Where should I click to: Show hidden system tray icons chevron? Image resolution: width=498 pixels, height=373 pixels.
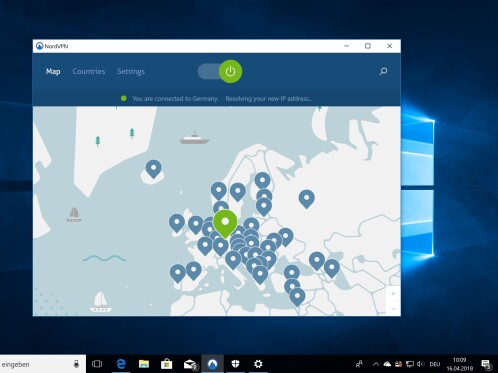click(x=376, y=364)
